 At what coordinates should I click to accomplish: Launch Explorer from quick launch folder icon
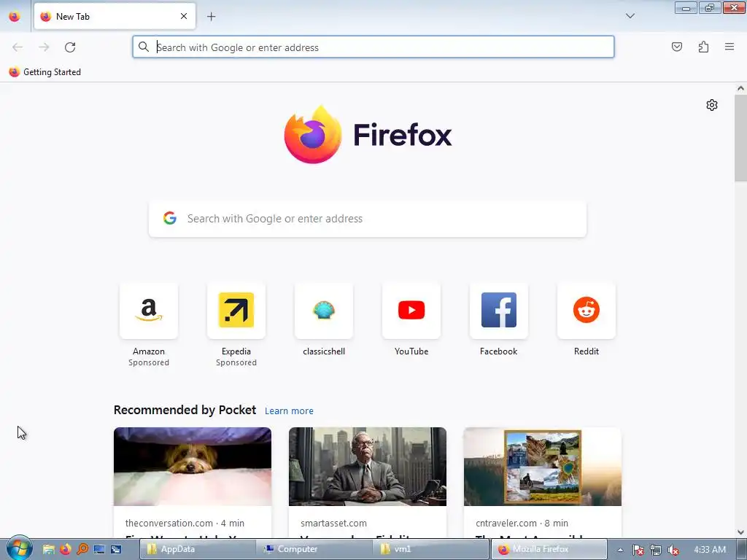[x=48, y=550]
